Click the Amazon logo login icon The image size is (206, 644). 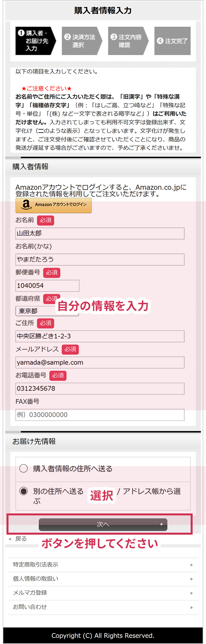[x=26, y=205]
